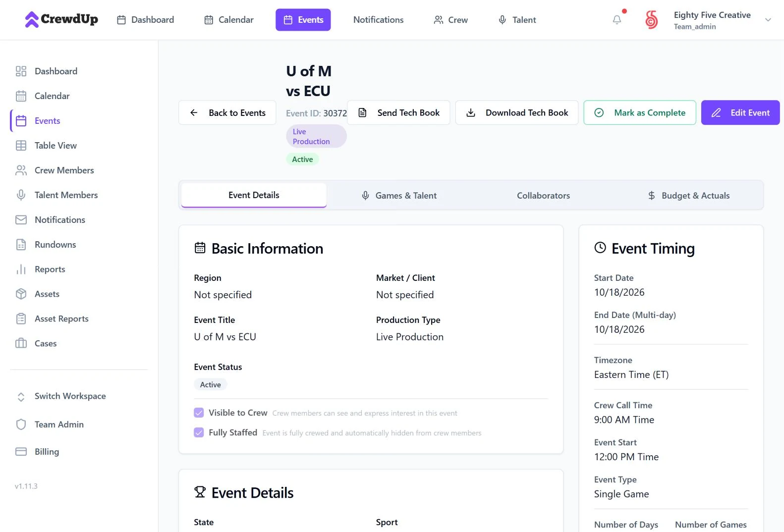Click sidebar Dashboard grid icon
This screenshot has width=784, height=532.
click(21, 71)
